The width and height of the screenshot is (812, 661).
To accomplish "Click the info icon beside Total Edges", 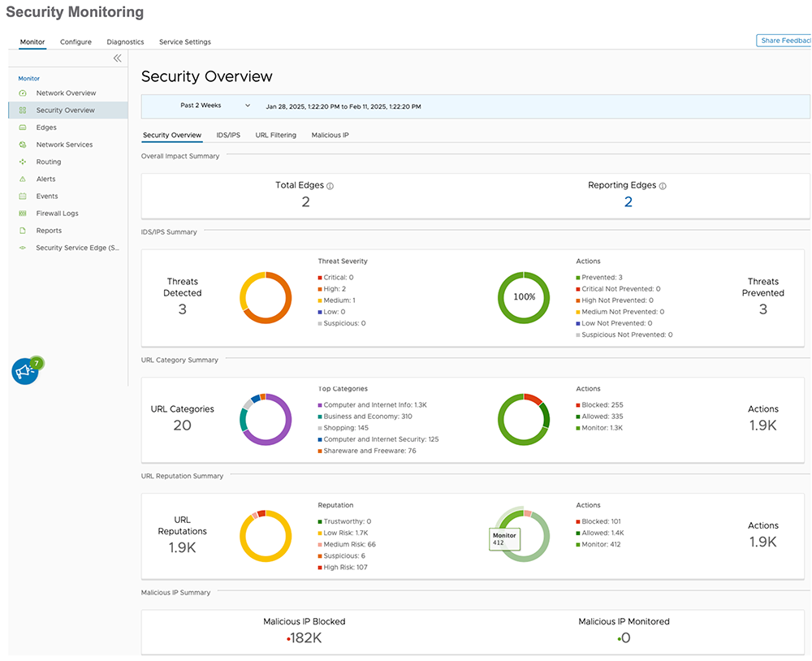I will [330, 186].
